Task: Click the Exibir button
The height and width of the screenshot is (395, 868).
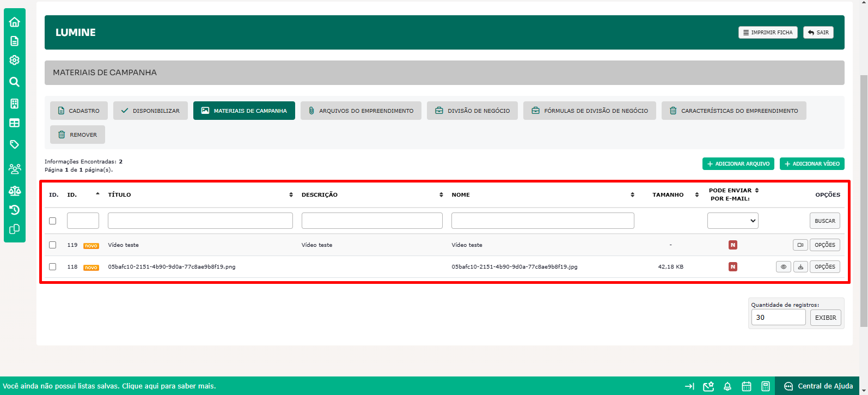Action: tap(826, 318)
